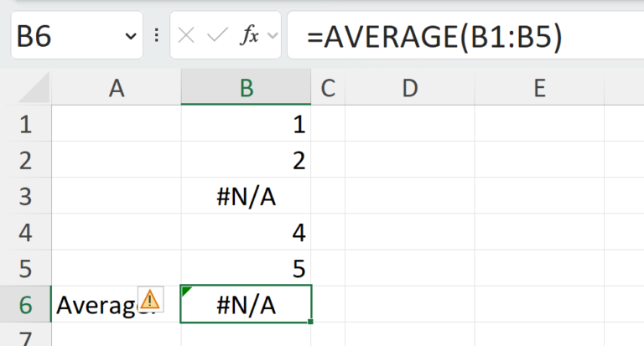
Task: Select cell A6 with the Average label
Action: pyautogui.click(x=117, y=305)
